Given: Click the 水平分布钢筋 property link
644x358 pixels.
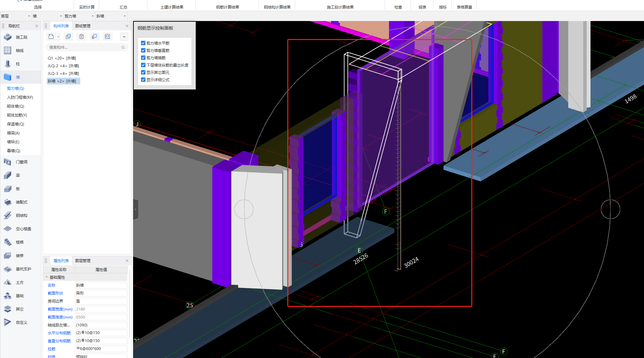Looking at the screenshot, I should (x=59, y=333).
